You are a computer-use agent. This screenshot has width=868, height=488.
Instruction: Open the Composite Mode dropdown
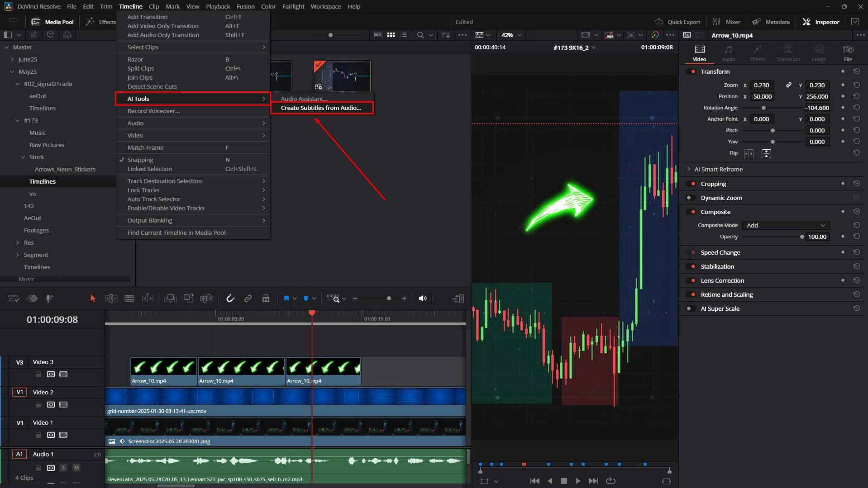point(786,225)
